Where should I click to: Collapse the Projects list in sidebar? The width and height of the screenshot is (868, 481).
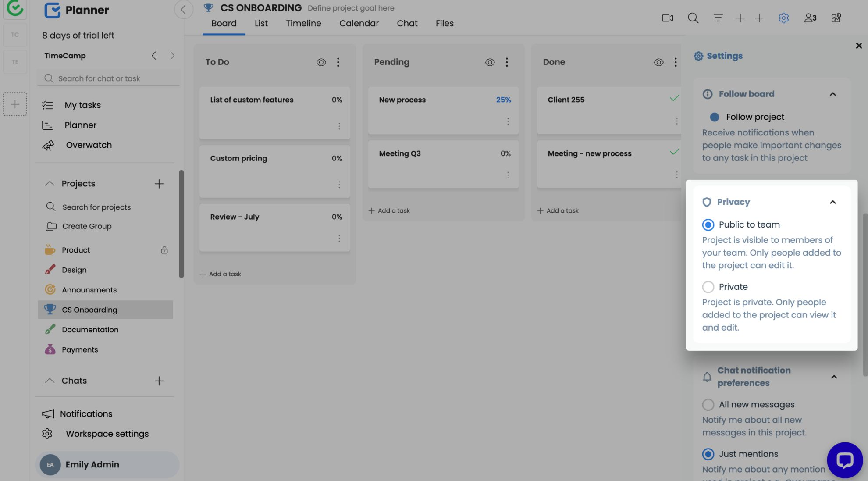click(50, 184)
